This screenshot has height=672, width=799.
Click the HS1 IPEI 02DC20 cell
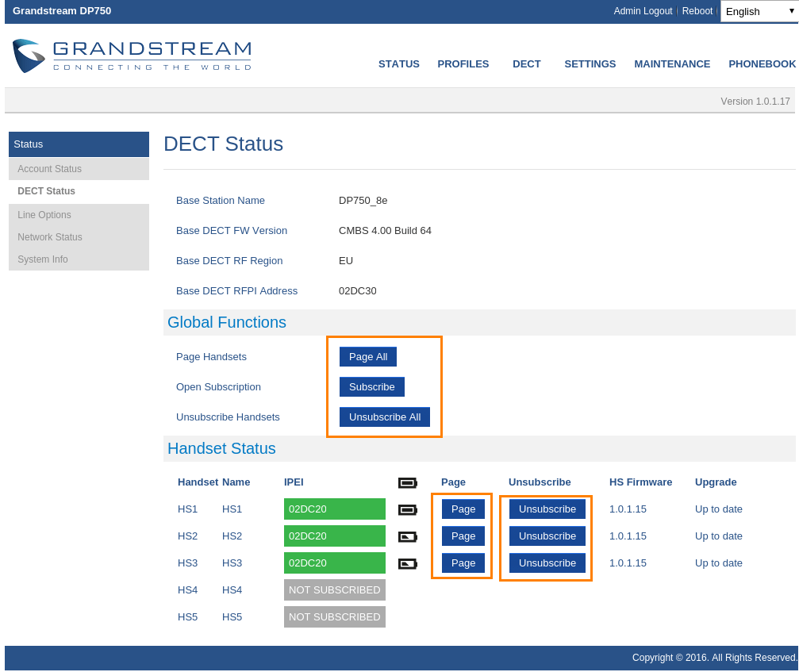coord(335,509)
